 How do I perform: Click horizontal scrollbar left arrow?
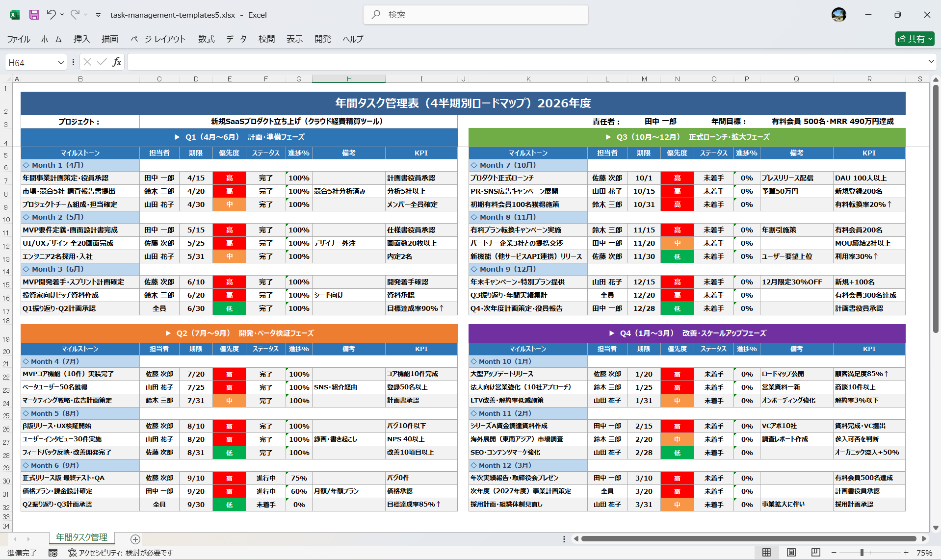[576, 539]
